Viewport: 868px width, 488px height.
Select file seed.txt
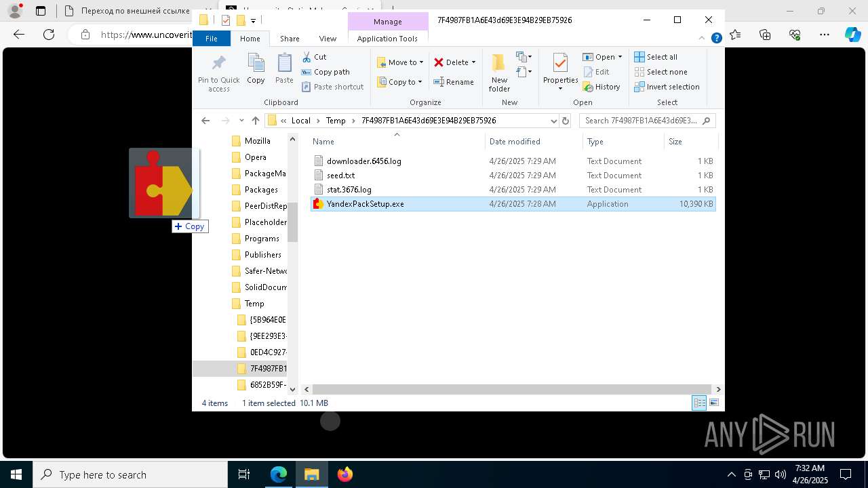513,176
